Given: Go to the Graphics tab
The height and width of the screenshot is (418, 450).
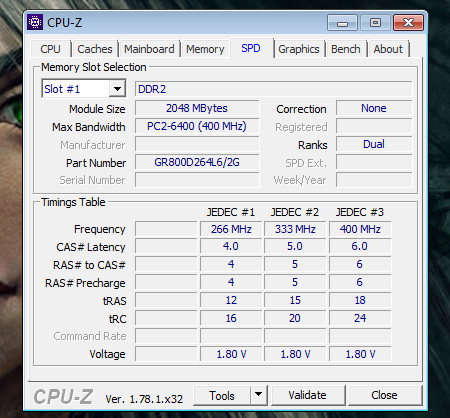Looking at the screenshot, I should (299, 49).
